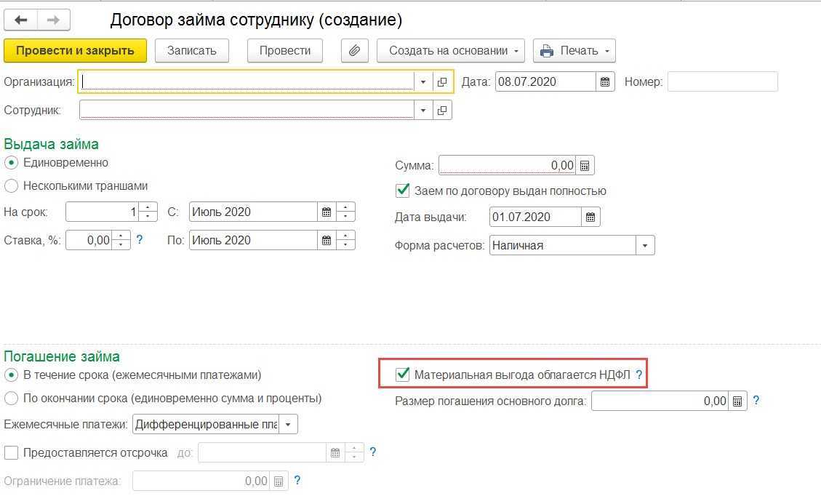Screen dimensions: 821x504
Task: Click the help mark beside Ограничение платежа
Action: (x=297, y=480)
